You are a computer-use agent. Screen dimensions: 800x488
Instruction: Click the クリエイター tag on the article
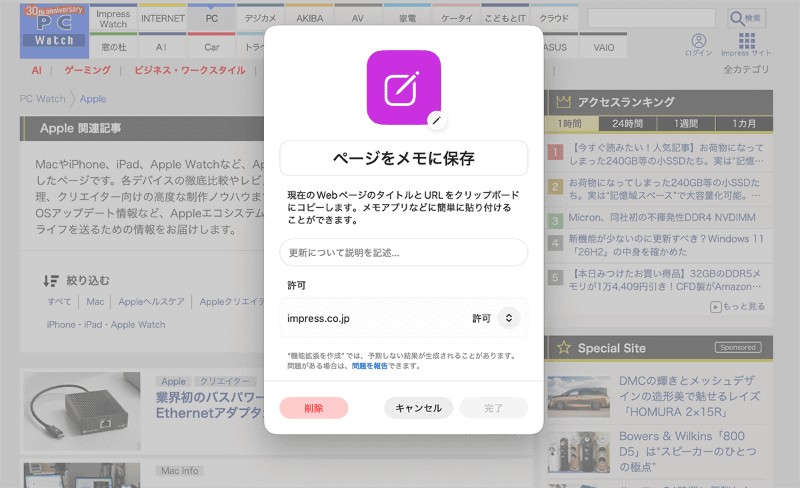click(x=224, y=381)
